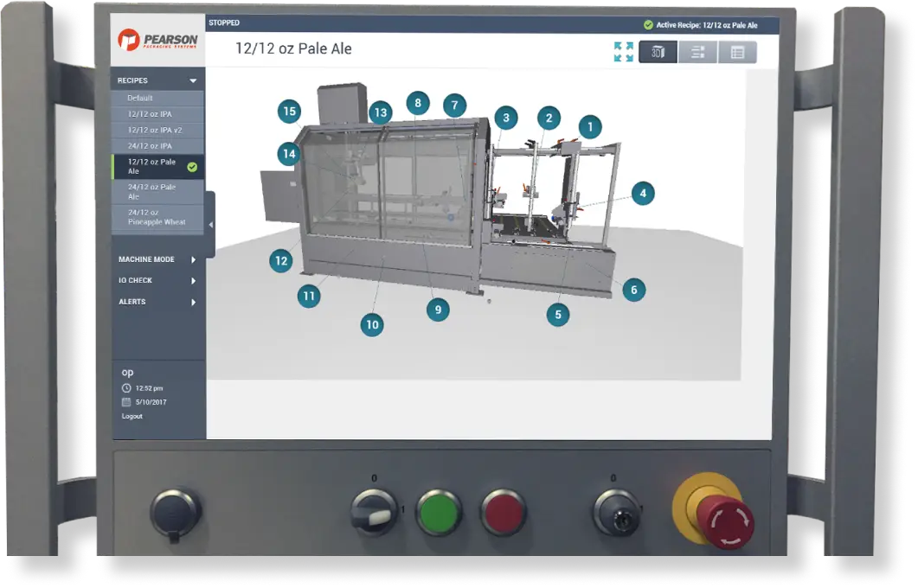918x588 pixels.
Task: Click callout marker number 15
Action: tap(290, 111)
